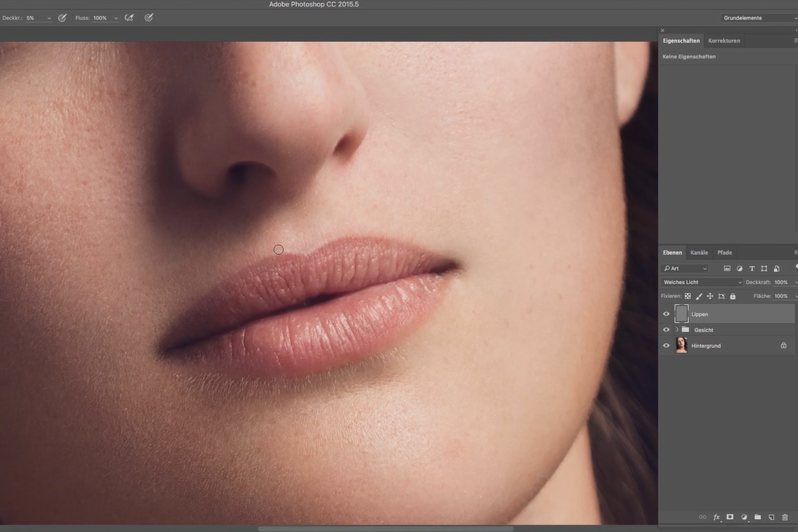This screenshot has width=798, height=532.
Task: Lock all attributes padlock icon
Action: (733, 296)
